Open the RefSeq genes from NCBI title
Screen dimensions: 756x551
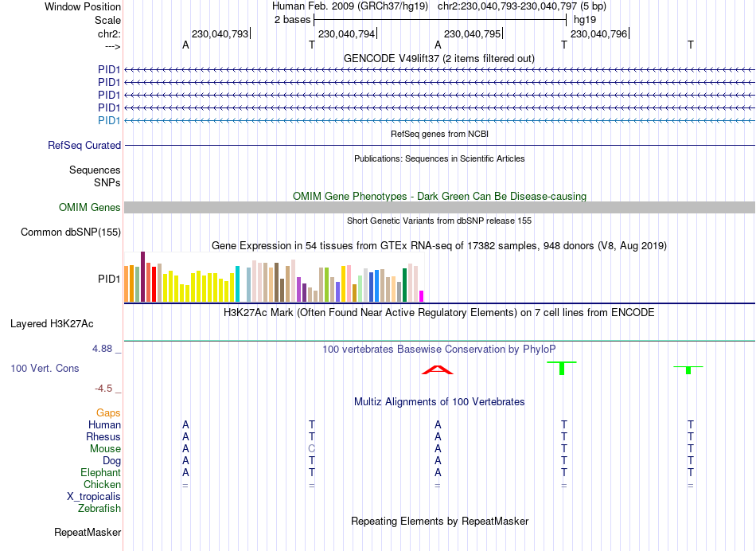pos(439,134)
